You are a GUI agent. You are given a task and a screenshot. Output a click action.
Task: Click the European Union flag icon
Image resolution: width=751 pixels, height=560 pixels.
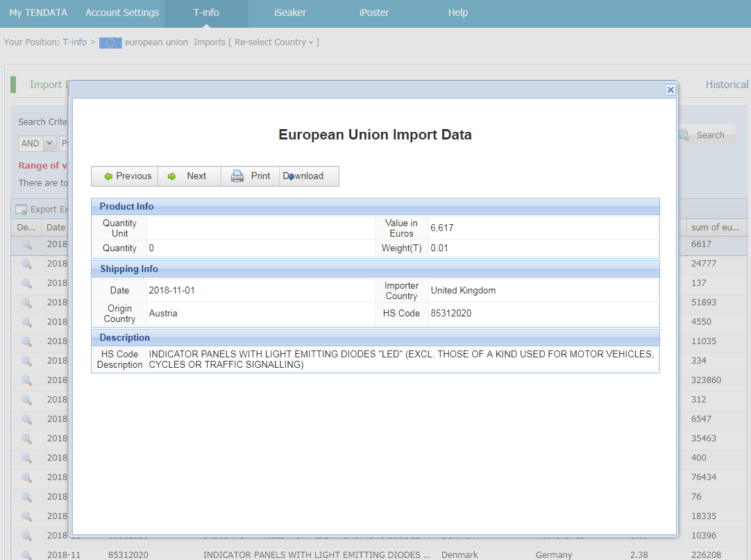110,43
